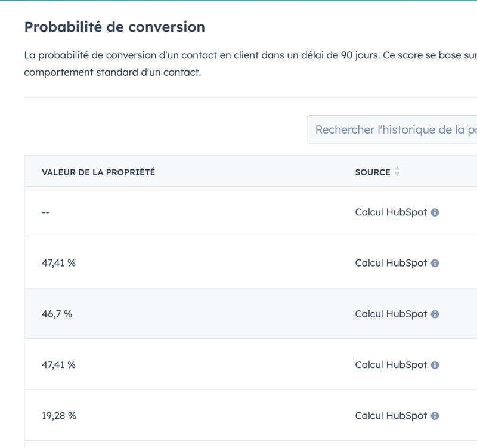Screen dimensions: 477x448
Task: Focus the Rechercher l'historique search field
Action: pyautogui.click(x=392, y=129)
